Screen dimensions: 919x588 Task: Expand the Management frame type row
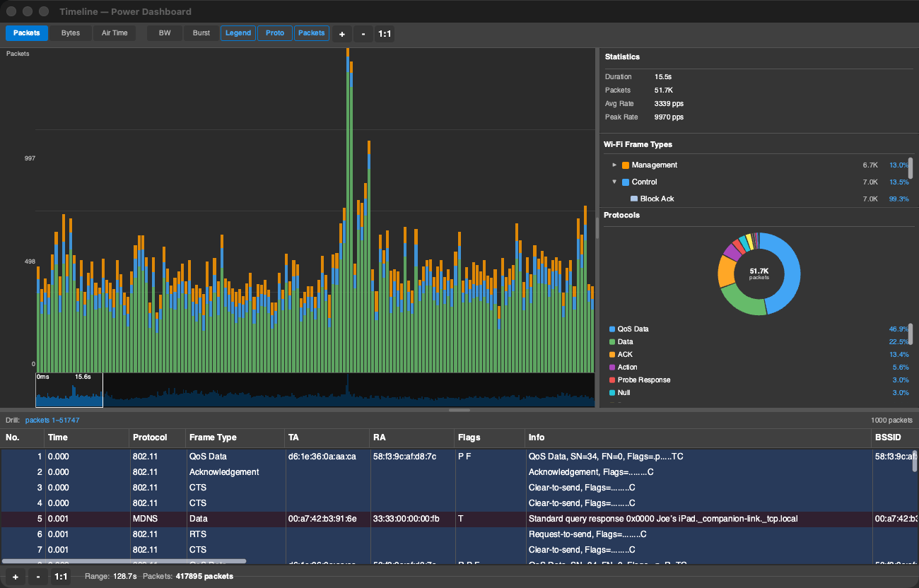pos(614,165)
